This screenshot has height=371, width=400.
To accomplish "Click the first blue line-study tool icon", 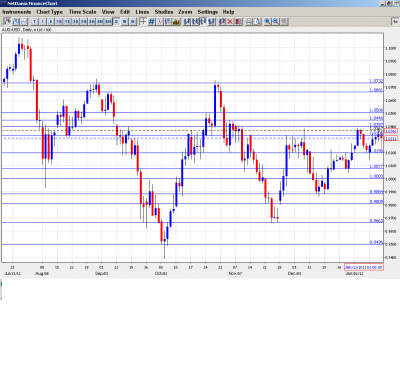I will tap(187, 22).
